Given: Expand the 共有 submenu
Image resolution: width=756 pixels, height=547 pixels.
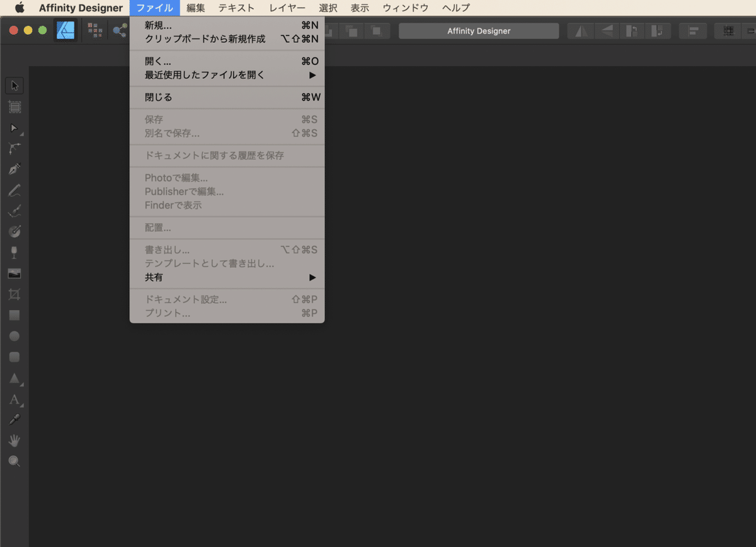Looking at the screenshot, I should click(x=227, y=277).
